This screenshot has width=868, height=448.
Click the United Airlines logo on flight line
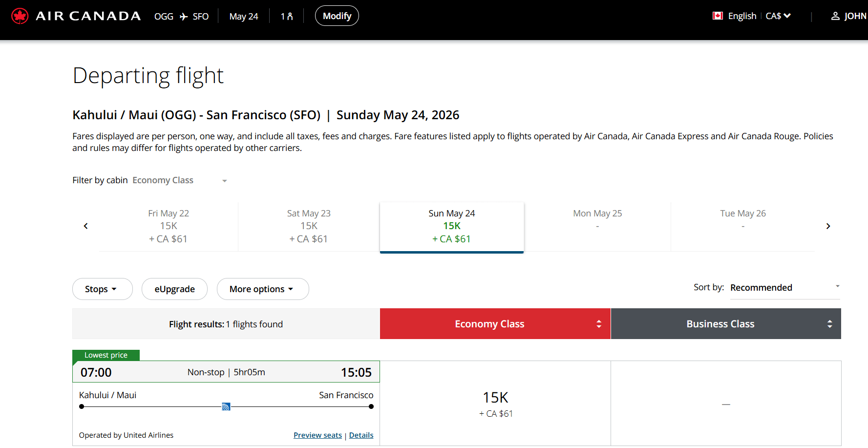[x=226, y=406]
